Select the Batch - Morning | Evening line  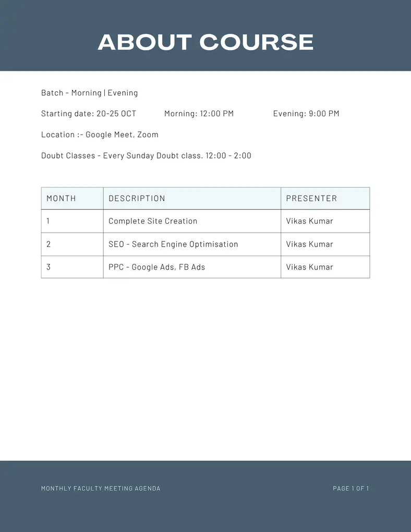[89, 93]
